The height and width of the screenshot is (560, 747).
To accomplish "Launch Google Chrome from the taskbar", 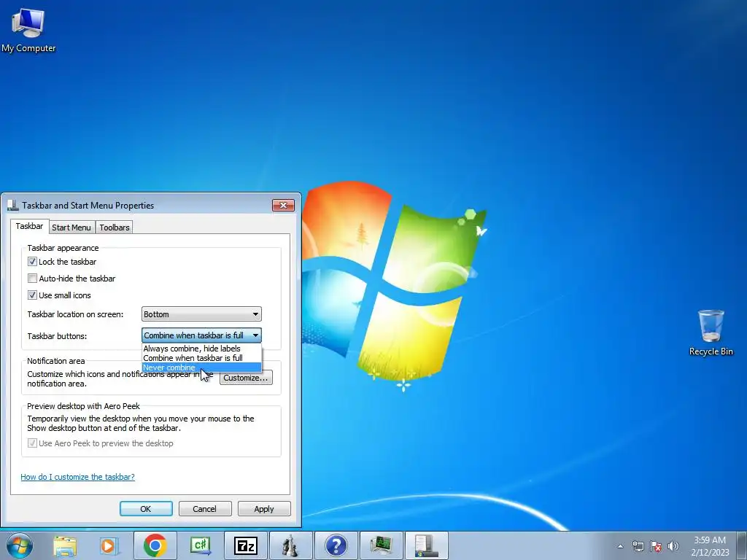I will pos(155,545).
